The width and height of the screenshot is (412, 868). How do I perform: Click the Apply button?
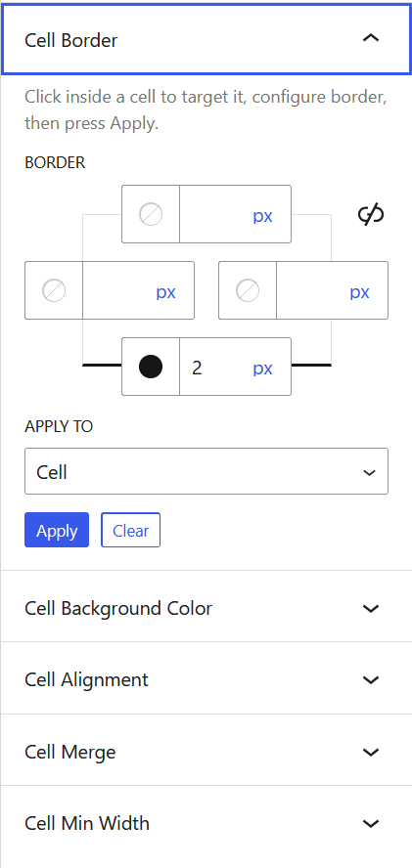[57, 531]
